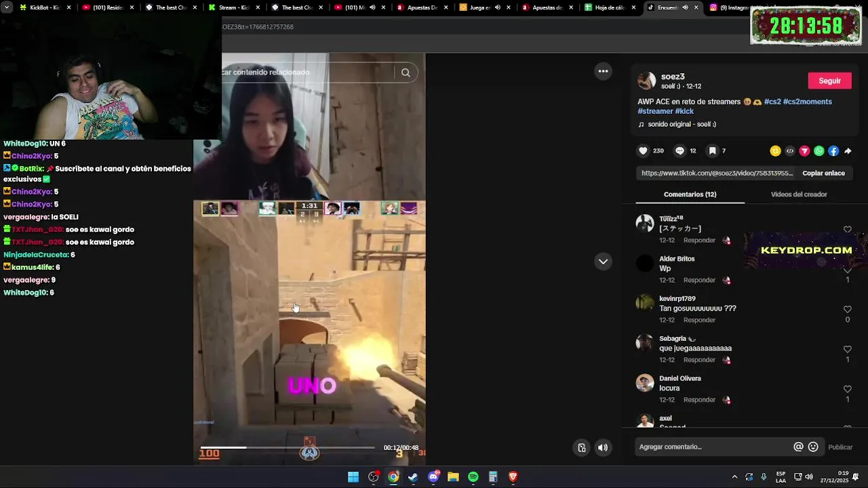The width and height of the screenshot is (868, 488).
Task: Like kevinrp1789's comment with the heart
Action: coord(848,309)
